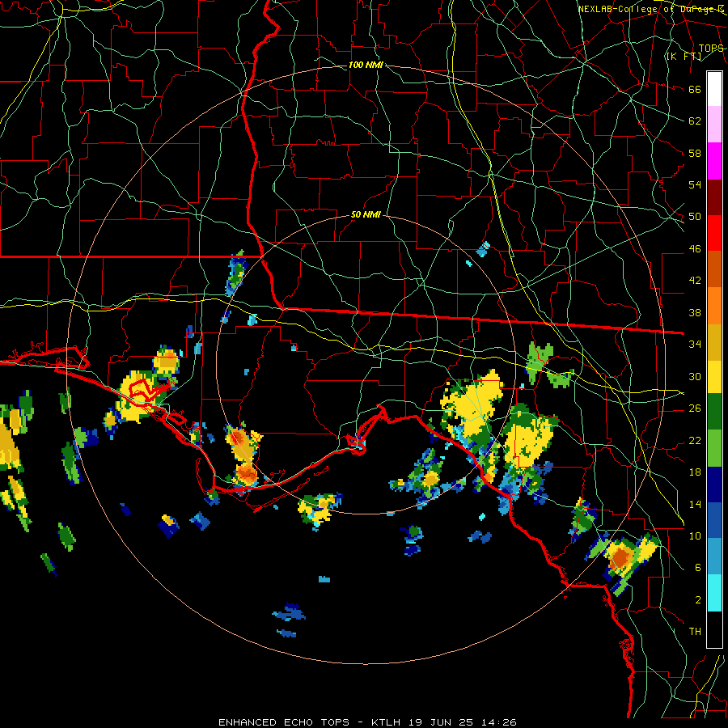Click the bright yellow legend swatch
Image resolution: width=728 pixels, height=728 pixels.
pyautogui.click(x=714, y=376)
